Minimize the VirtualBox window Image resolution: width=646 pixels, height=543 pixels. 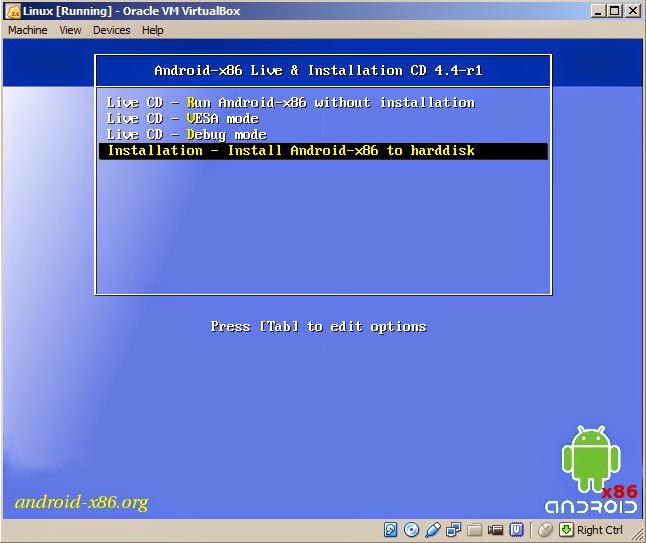597,11
